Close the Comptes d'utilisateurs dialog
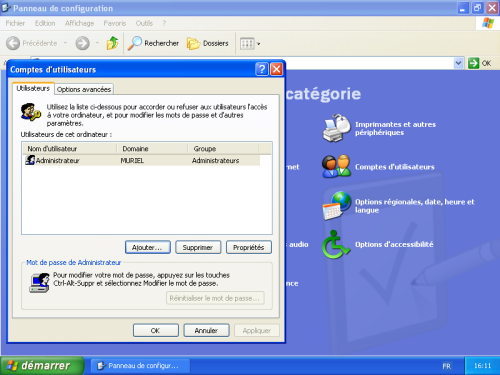 (276, 69)
